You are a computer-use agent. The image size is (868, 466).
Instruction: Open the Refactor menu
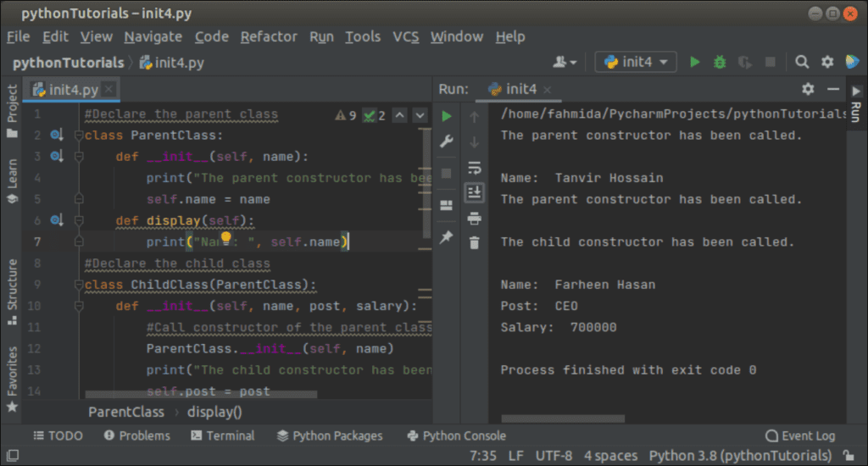pos(269,36)
